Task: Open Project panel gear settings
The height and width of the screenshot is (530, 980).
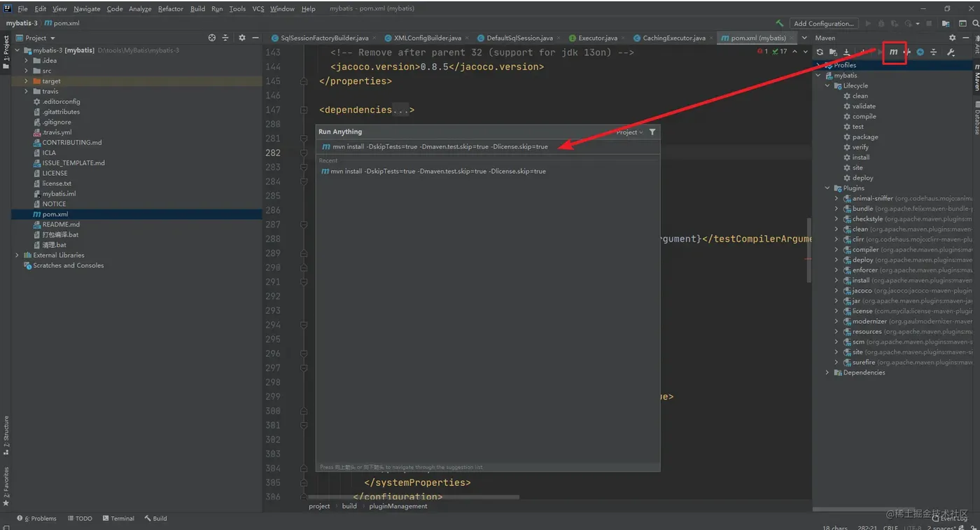Action: [242, 38]
